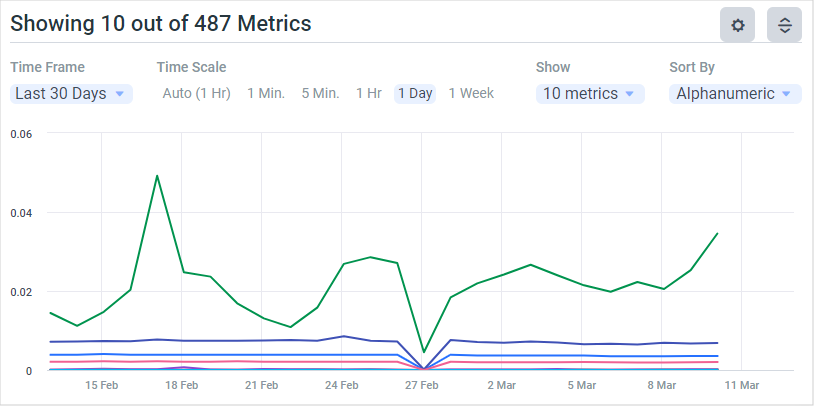Click the 'Time Frame' label

point(47,67)
